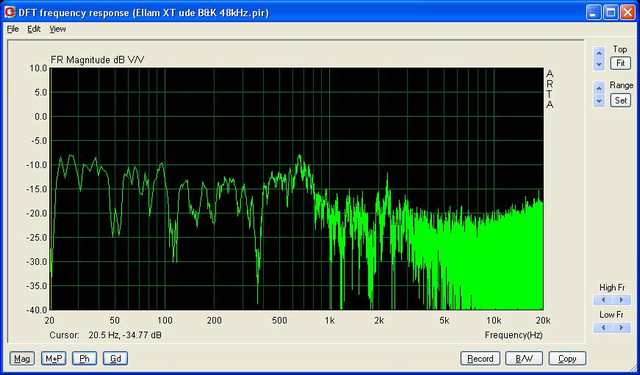Click the Range down arrow stepper

(599, 100)
